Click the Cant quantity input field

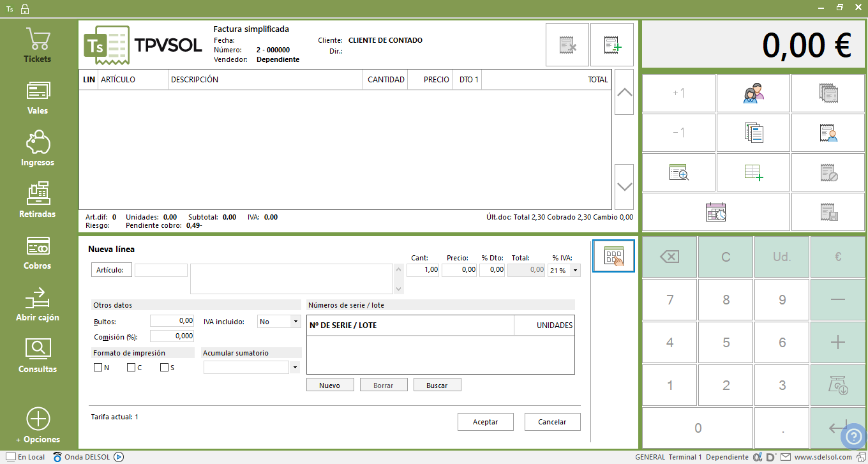coord(423,270)
